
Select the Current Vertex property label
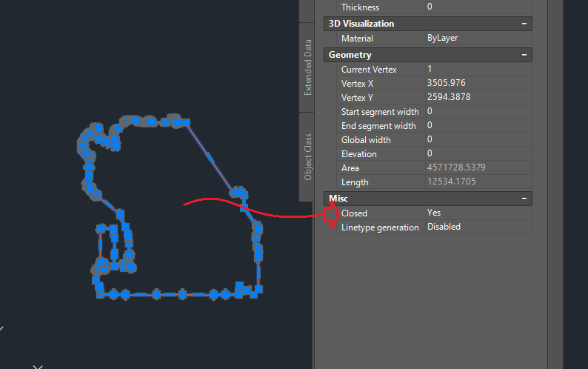click(369, 70)
